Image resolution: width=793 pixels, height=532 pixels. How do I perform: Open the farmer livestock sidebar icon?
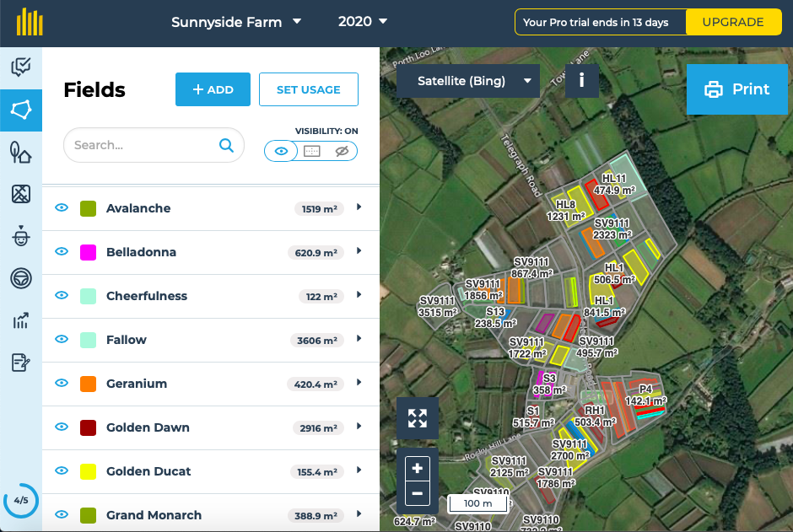21,236
